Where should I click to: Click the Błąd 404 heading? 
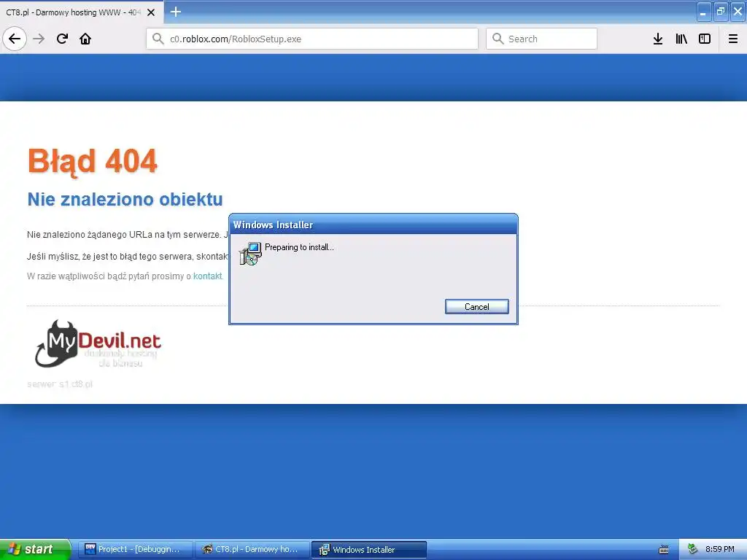pos(93,161)
